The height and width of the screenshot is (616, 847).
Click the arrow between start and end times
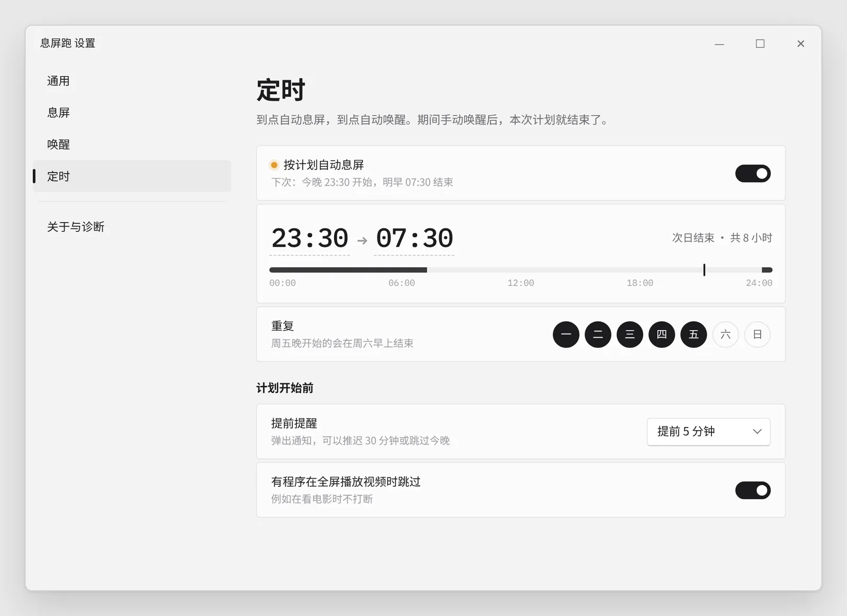(x=362, y=241)
